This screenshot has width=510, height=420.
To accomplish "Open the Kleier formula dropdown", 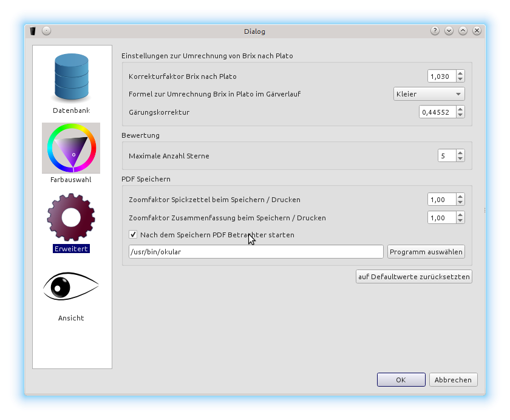I will (x=427, y=94).
